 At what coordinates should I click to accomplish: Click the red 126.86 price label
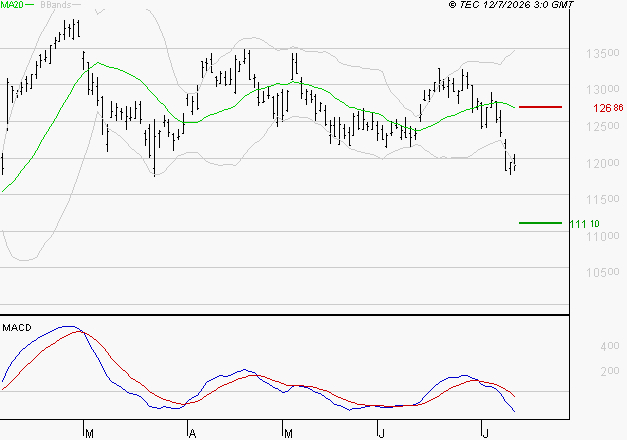point(608,108)
